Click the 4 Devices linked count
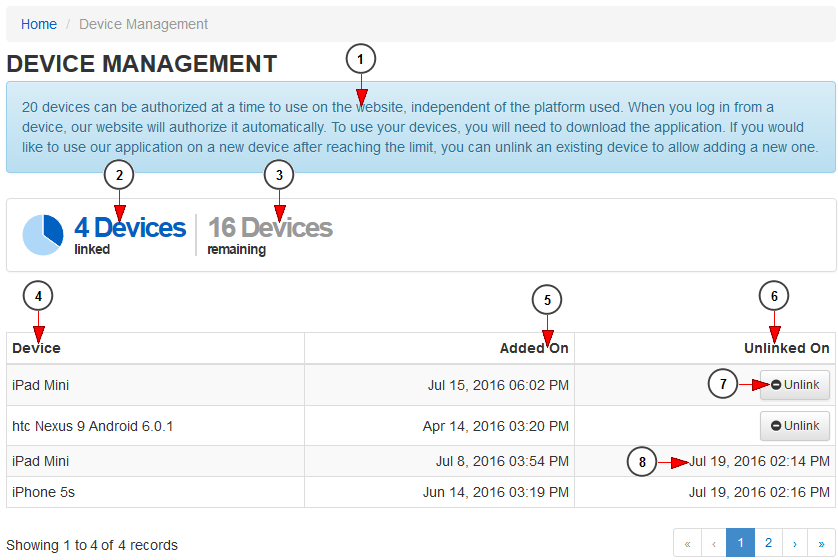Viewport: 838px width, 560px height. [130, 228]
